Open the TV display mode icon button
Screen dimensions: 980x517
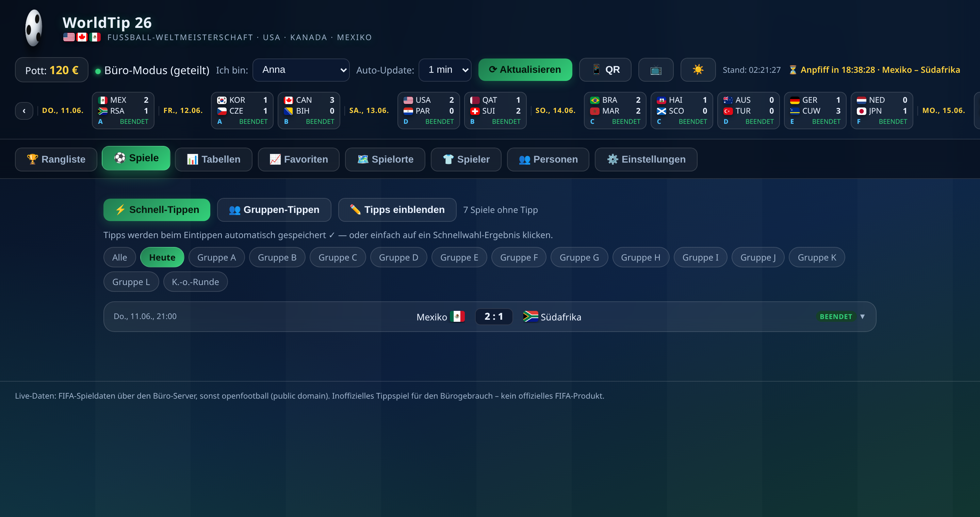[x=655, y=70]
